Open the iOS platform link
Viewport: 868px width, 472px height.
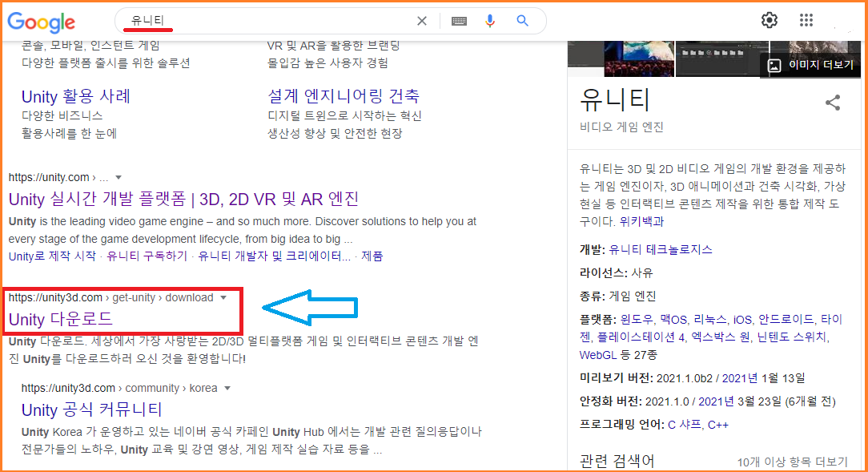tap(743, 320)
